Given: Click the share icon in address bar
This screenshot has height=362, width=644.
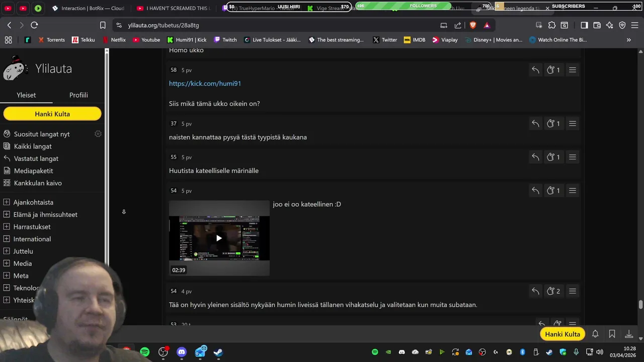Looking at the screenshot, I should click(458, 25).
